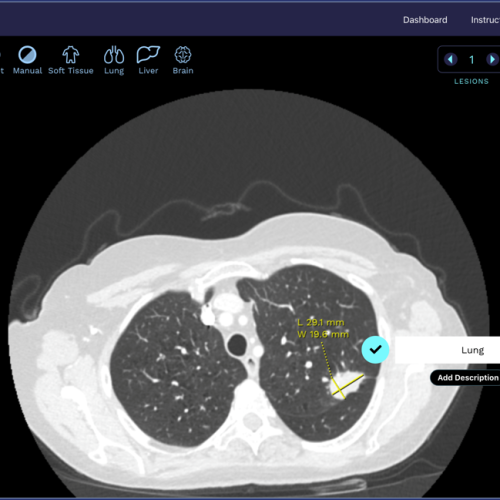Click the LESIONS label under the counter
Viewport: 500px width, 500px height.
coord(471,81)
